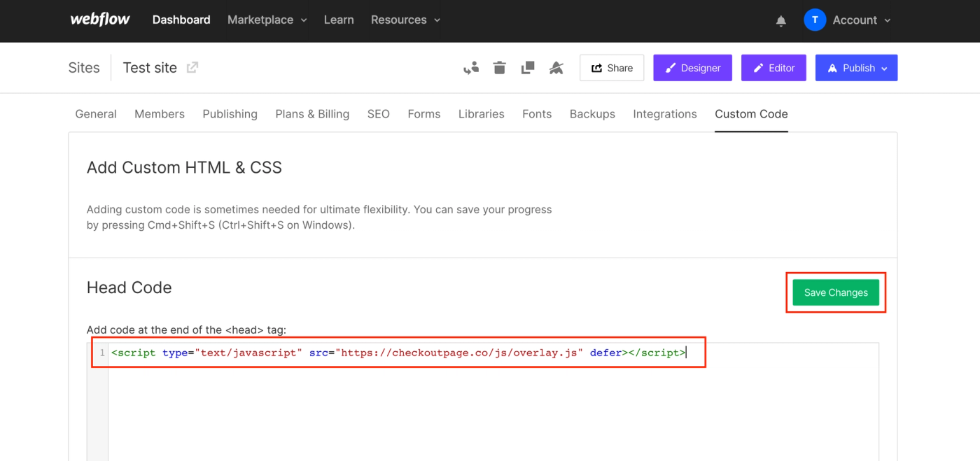Open the Plans & Billing tab

click(312, 114)
